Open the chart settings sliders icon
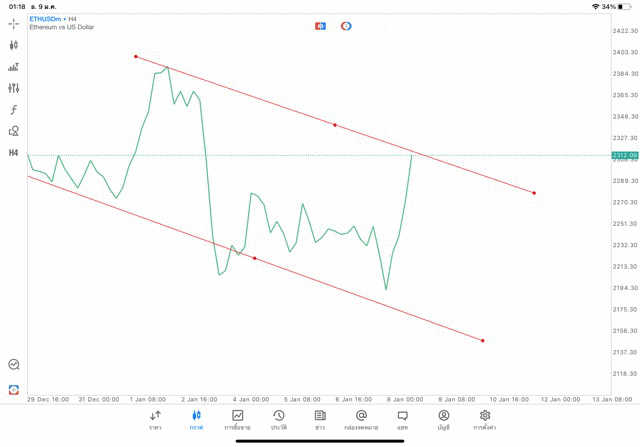640x447 pixels. pyautogui.click(x=14, y=89)
